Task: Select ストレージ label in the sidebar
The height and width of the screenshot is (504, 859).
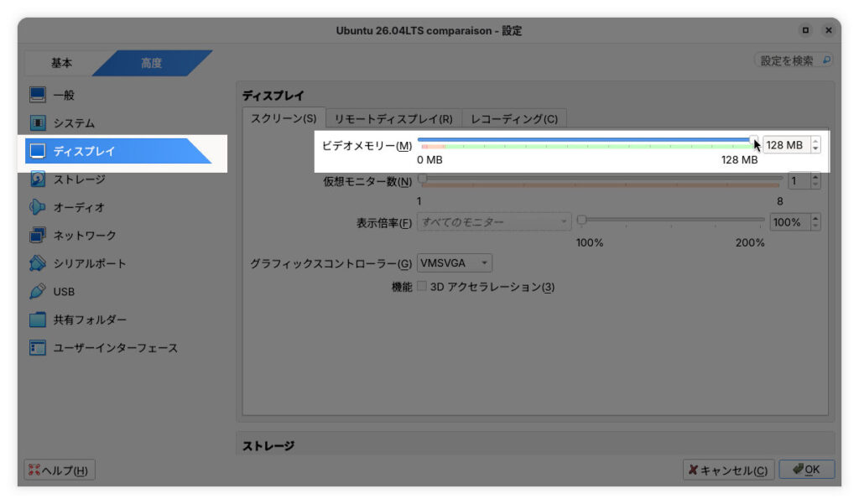Action: pyautogui.click(x=80, y=179)
